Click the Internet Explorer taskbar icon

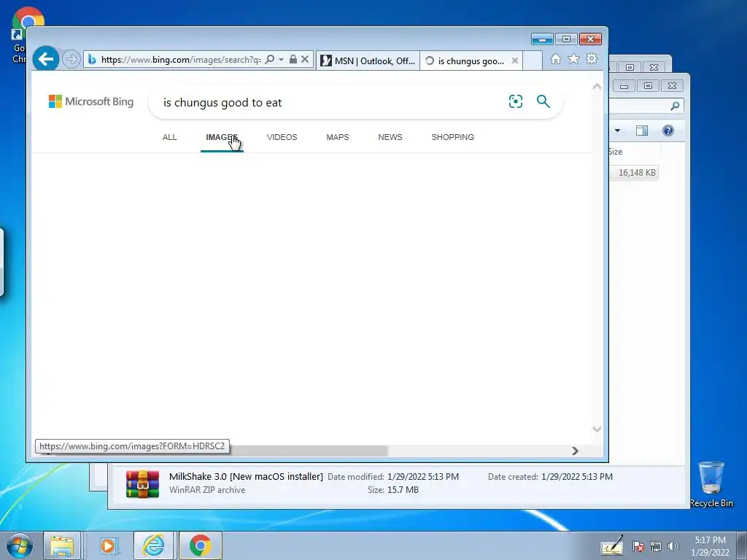(x=153, y=545)
